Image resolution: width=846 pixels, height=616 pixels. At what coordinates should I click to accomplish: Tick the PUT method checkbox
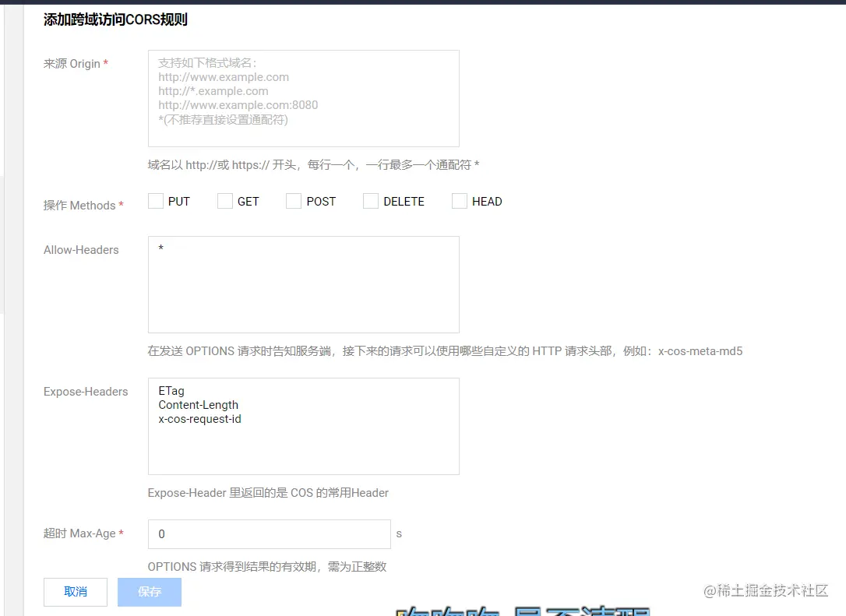(156, 201)
